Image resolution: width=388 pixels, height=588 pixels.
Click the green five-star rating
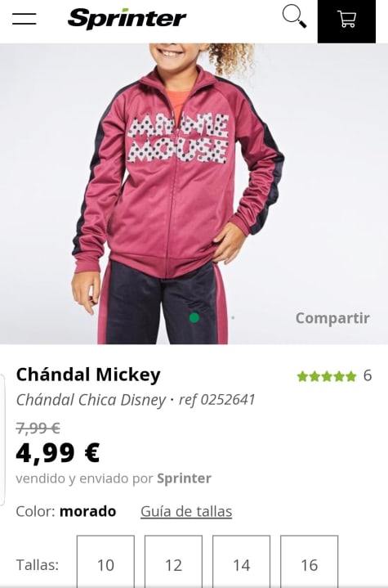click(x=327, y=376)
